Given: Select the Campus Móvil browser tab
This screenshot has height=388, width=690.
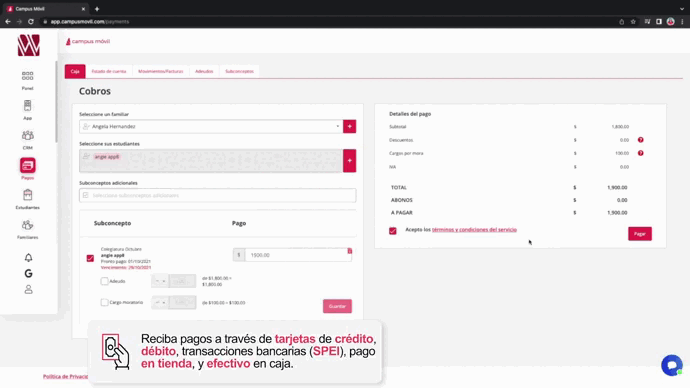Looking at the screenshot, I should click(x=45, y=9).
